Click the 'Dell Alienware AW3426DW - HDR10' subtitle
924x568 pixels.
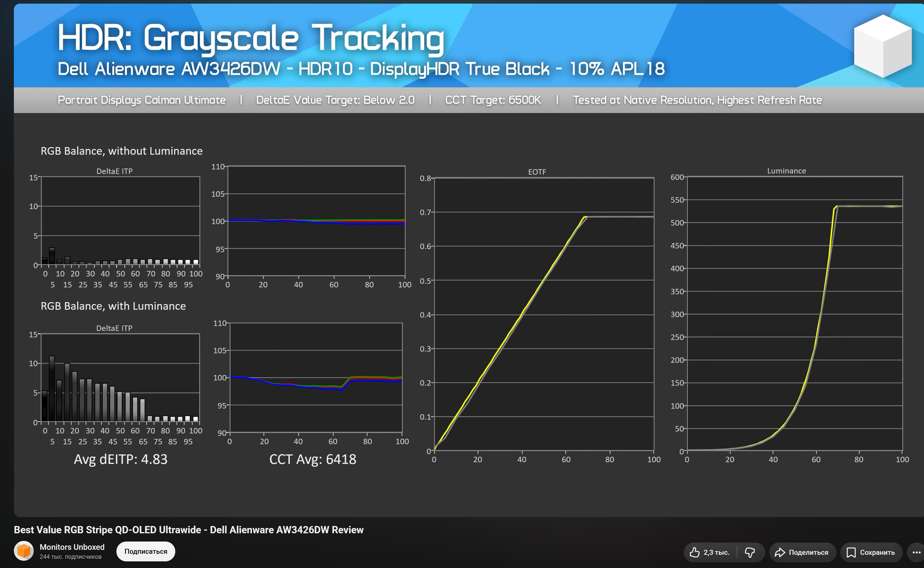tap(361, 69)
